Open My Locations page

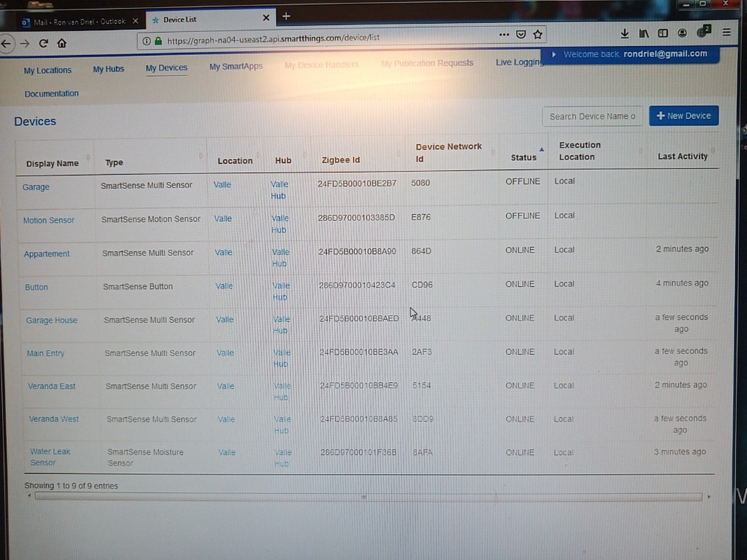click(48, 71)
